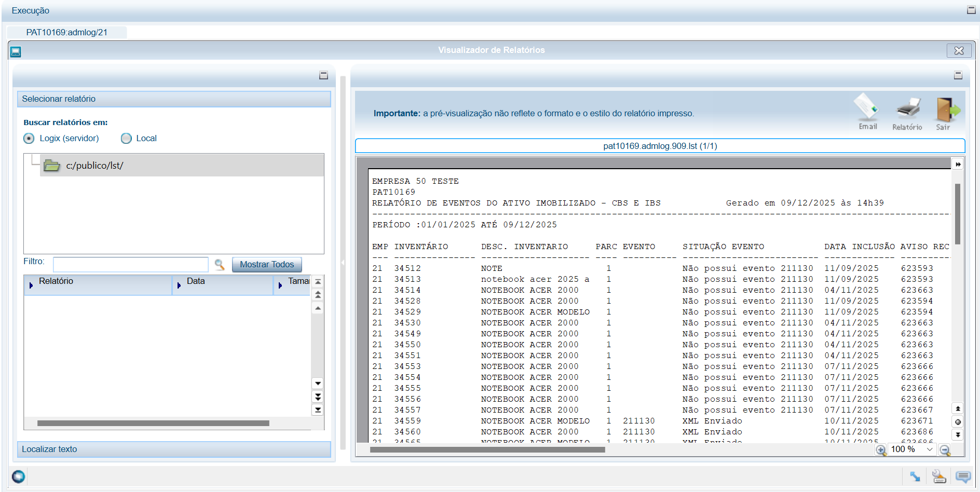The height and width of the screenshot is (492, 980).
Task: Click the Sair exit door icon
Action: coord(947,113)
